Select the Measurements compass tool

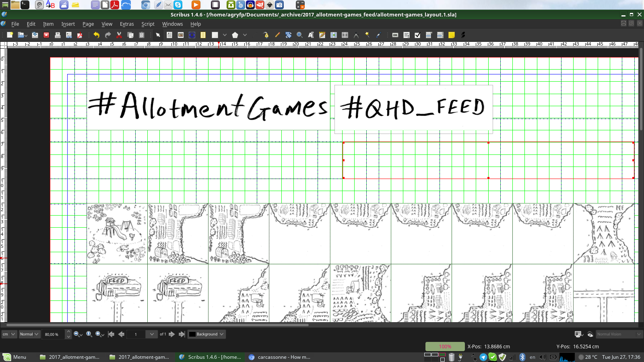coord(356,35)
